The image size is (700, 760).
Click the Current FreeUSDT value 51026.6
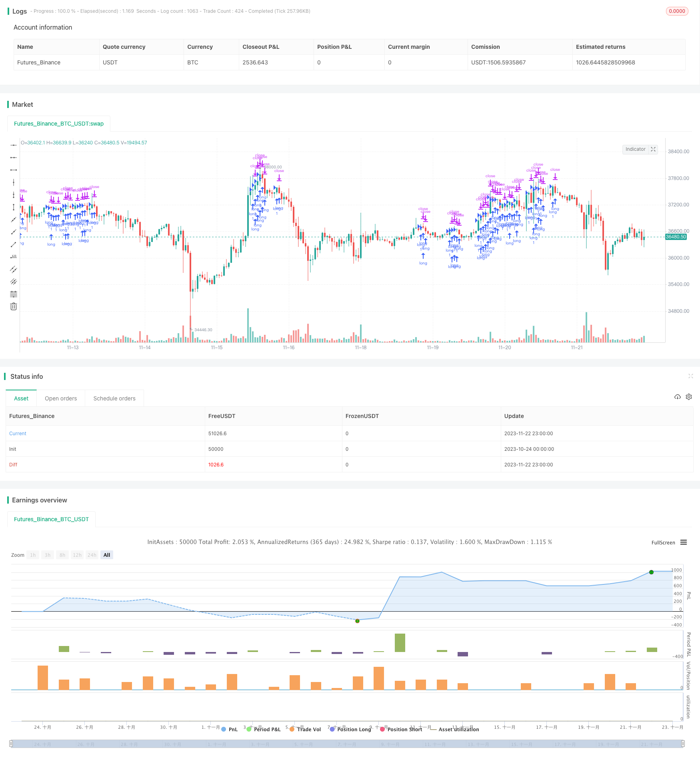(218, 434)
